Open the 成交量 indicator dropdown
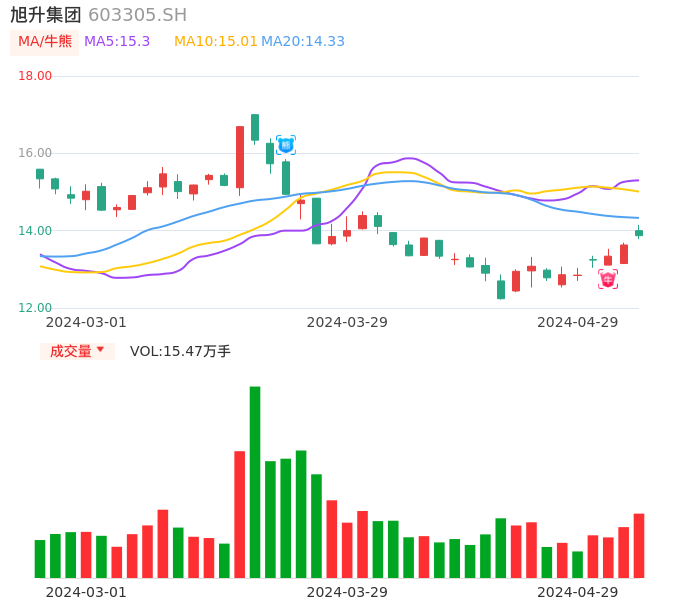Viewport: 686px width, 606px height. click(77, 351)
